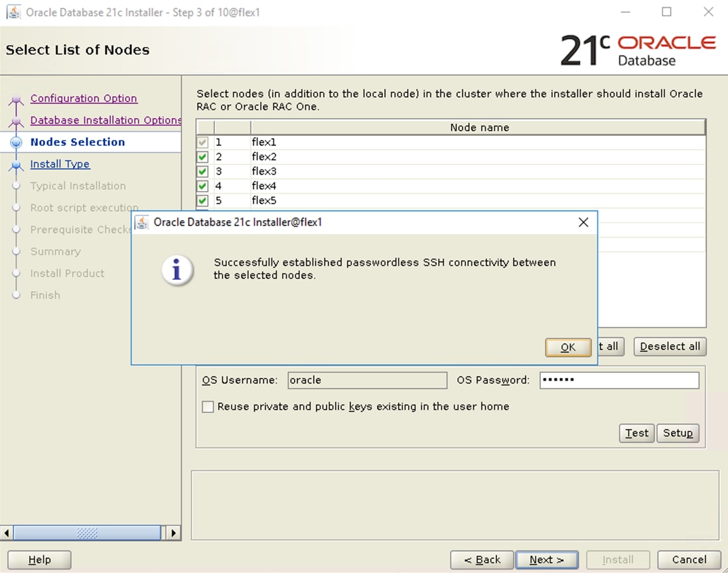Select the flex4 node name cell

[x=478, y=186]
